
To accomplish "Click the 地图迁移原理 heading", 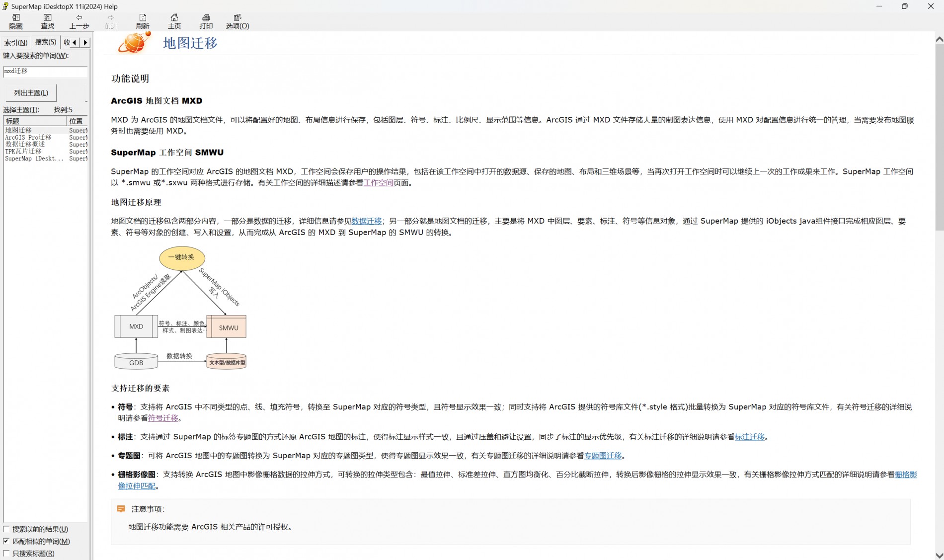I will (136, 202).
